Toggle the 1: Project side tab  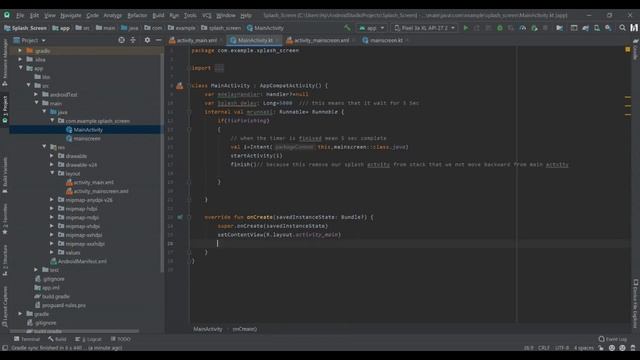point(5,109)
